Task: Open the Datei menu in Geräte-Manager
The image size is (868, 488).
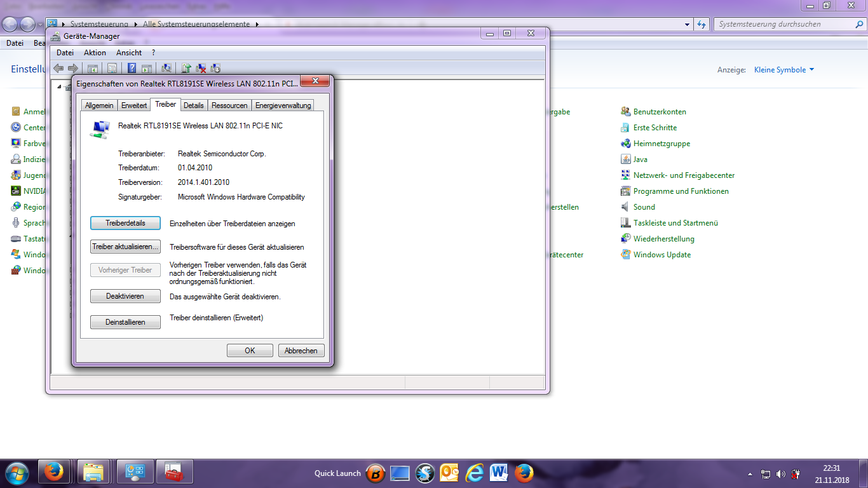Action: click(65, 53)
